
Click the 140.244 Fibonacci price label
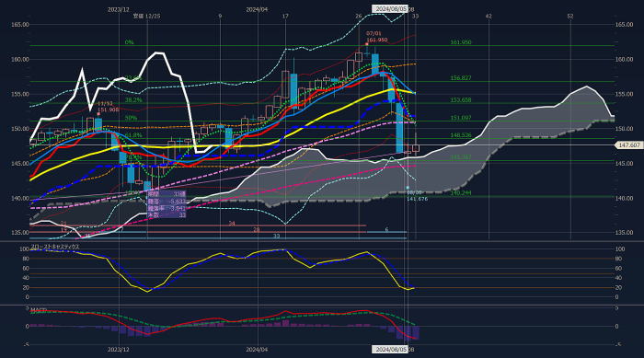click(461, 192)
